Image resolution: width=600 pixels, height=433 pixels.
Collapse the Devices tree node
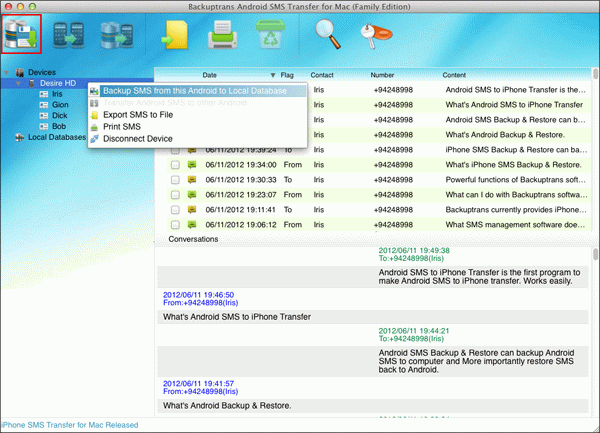[x=7, y=72]
